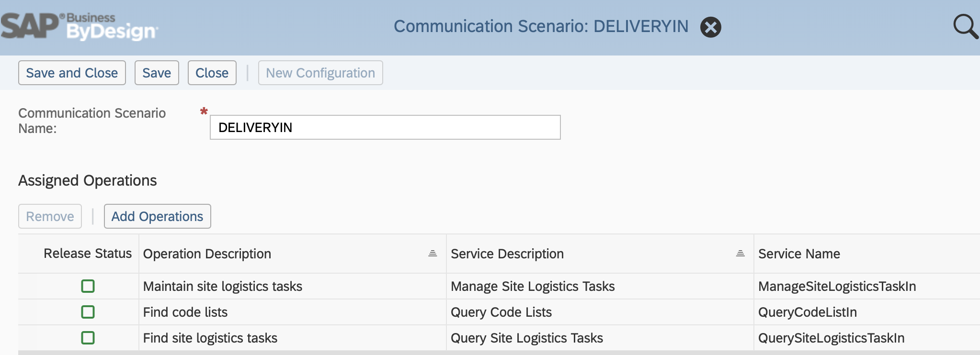Image resolution: width=980 pixels, height=355 pixels.
Task: Click Add Operations button
Action: click(157, 216)
